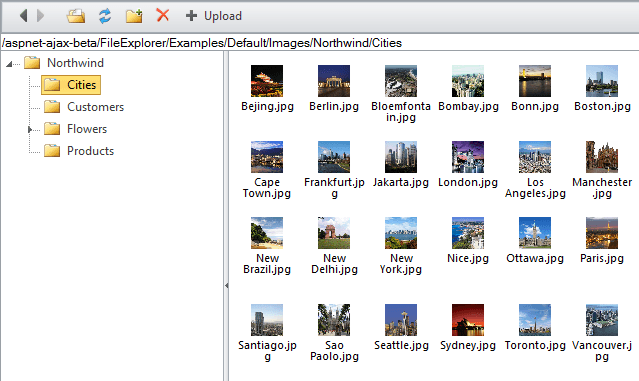The image size is (639, 381).
Task: Select the Sydney.jpg thumbnail
Action: (x=468, y=320)
